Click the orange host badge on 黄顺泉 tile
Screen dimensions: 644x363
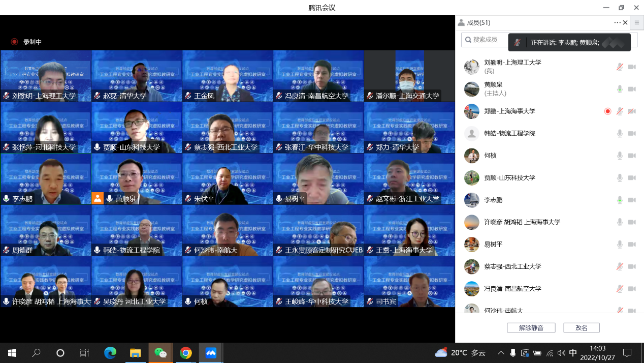tap(98, 198)
